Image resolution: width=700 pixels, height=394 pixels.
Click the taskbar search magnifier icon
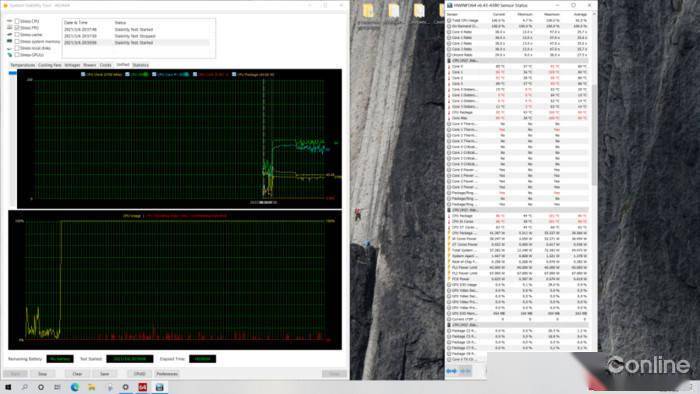pyautogui.click(x=25, y=387)
